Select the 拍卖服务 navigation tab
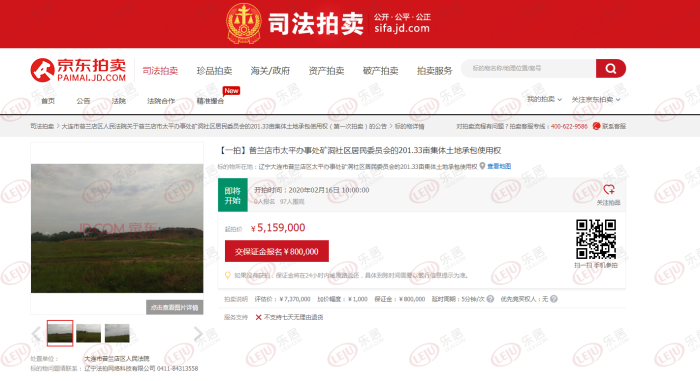 tap(434, 71)
